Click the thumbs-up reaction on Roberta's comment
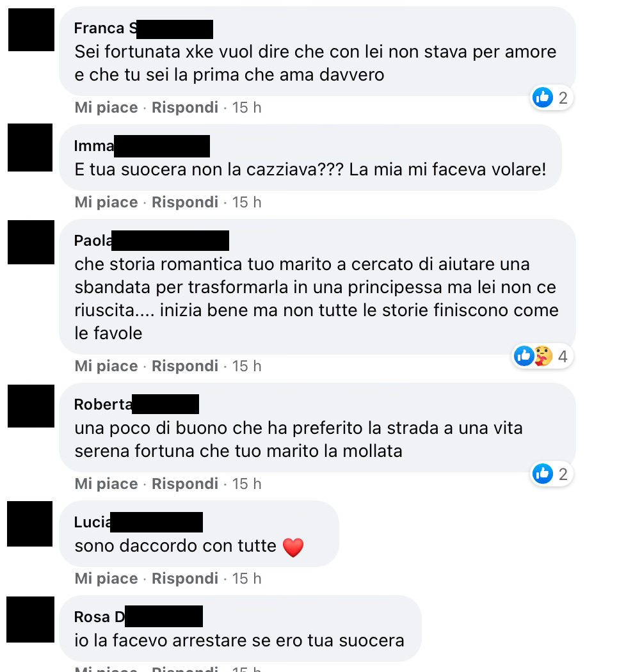 click(x=542, y=474)
